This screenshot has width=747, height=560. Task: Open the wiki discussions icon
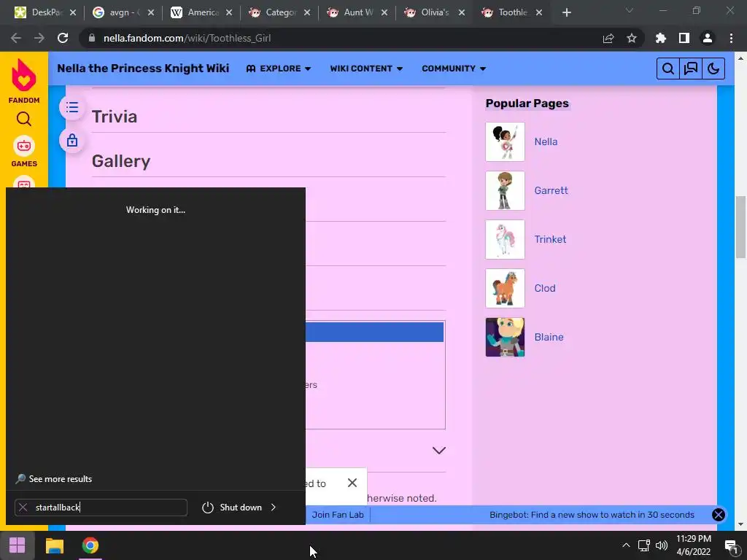(691, 69)
